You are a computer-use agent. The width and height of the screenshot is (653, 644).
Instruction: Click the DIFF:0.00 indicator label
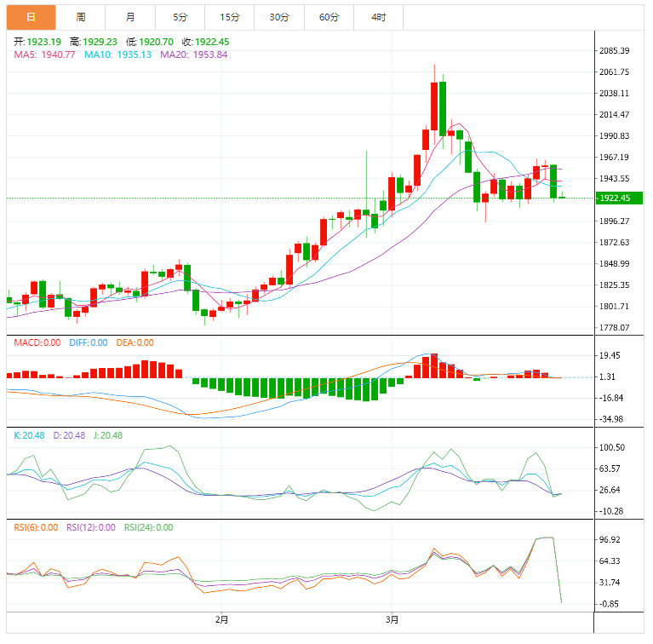coord(89,342)
